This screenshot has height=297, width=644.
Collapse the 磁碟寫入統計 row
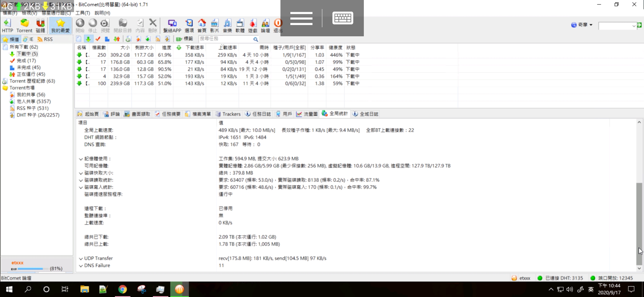pyautogui.click(x=81, y=188)
